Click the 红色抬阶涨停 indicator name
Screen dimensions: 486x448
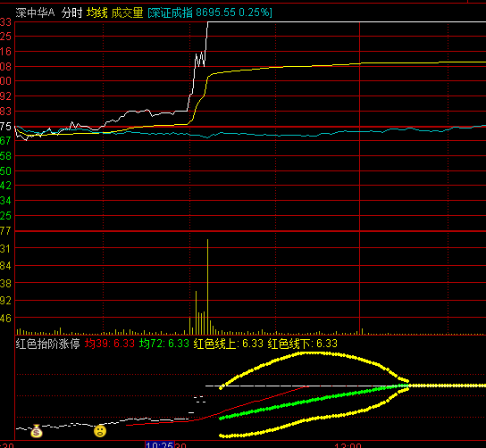[47, 344]
